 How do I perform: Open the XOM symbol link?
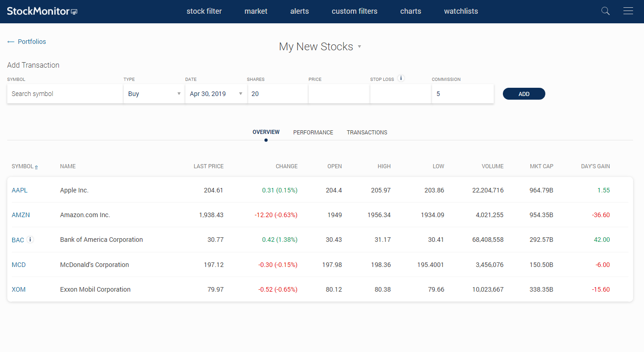click(19, 289)
